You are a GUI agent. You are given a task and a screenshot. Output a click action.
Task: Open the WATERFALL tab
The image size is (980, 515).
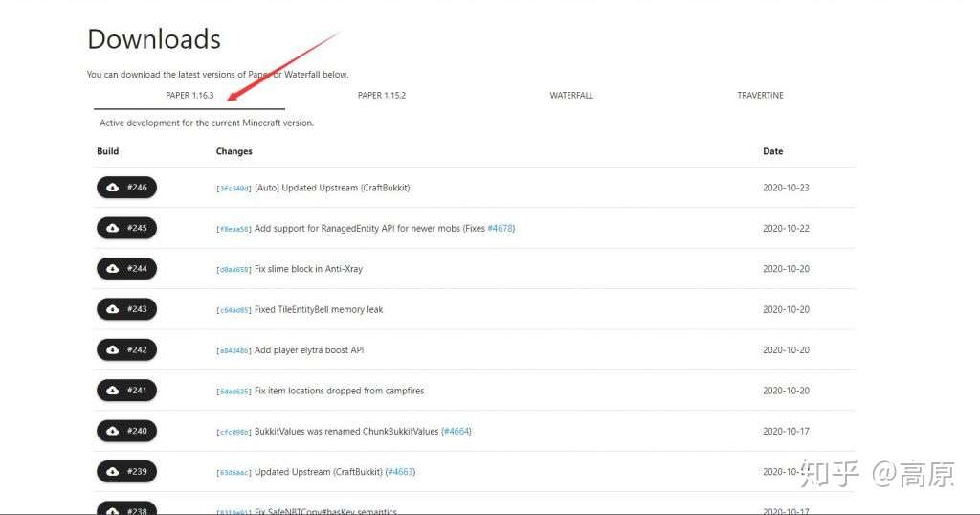(x=571, y=96)
